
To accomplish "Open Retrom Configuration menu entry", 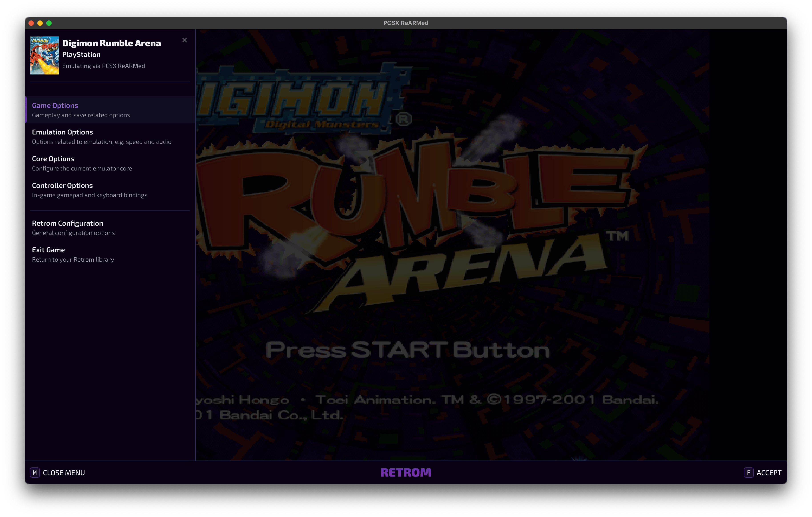I will [110, 228].
